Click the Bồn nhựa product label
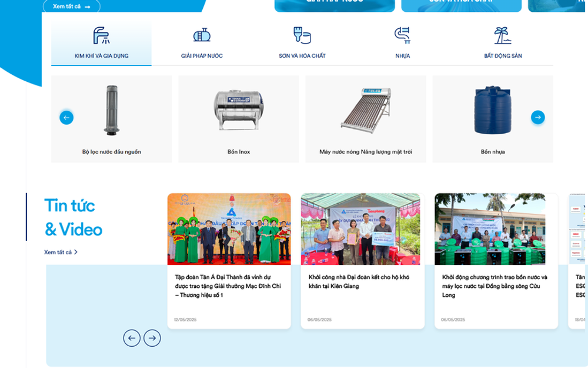The image size is (588, 368). 493,152
